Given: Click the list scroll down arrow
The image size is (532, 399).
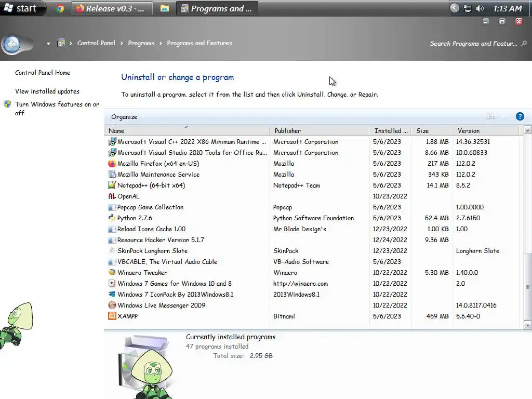Looking at the screenshot, I should point(527,325).
